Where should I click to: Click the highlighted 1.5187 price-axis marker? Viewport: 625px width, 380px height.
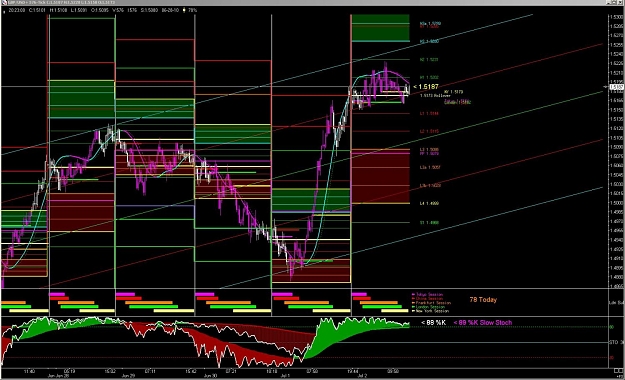pyautogui.click(x=616, y=87)
